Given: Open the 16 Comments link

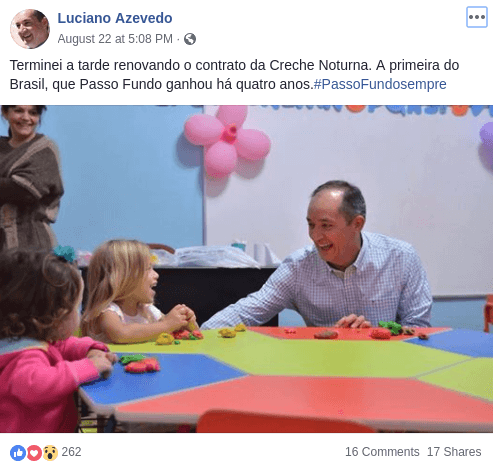Looking at the screenshot, I should (x=382, y=452).
